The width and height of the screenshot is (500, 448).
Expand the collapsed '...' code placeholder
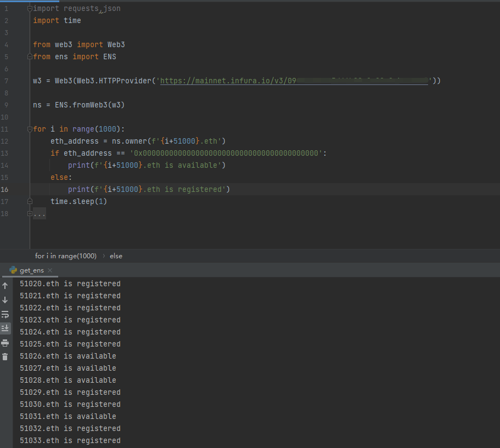[x=40, y=214]
